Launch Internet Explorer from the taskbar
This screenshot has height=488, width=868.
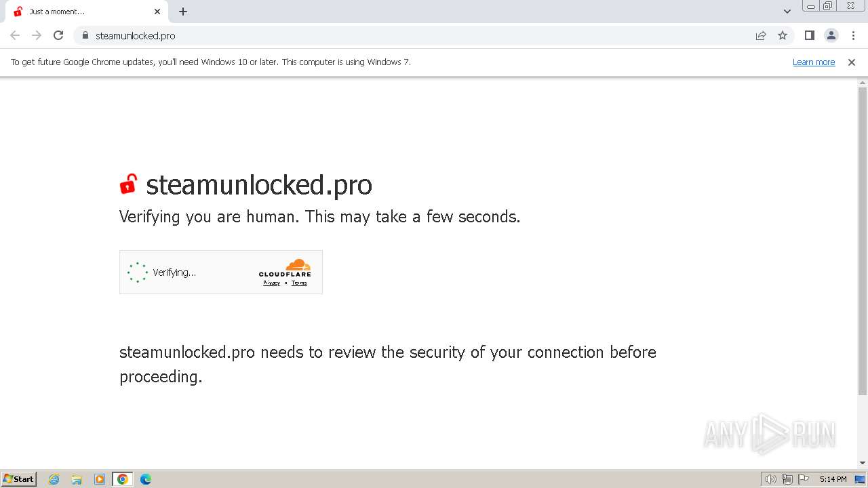54,479
